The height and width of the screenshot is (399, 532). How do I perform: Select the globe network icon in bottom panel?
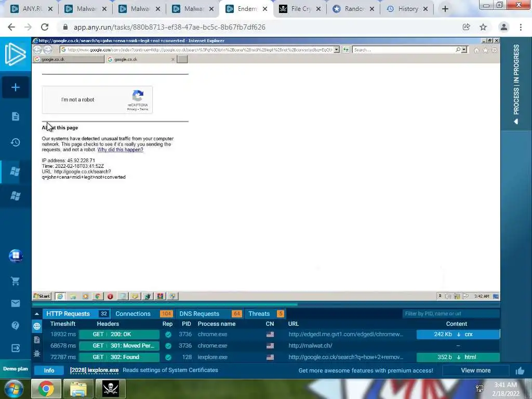37,326
